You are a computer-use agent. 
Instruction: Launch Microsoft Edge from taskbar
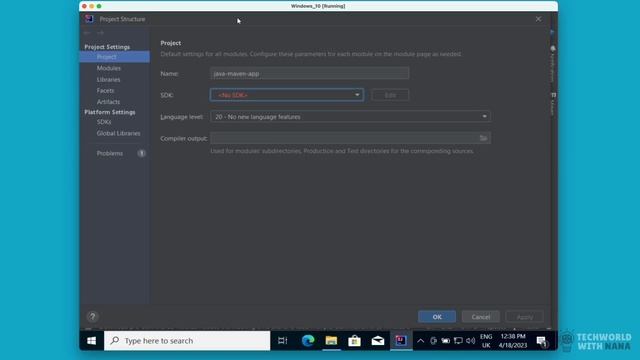pos(308,340)
